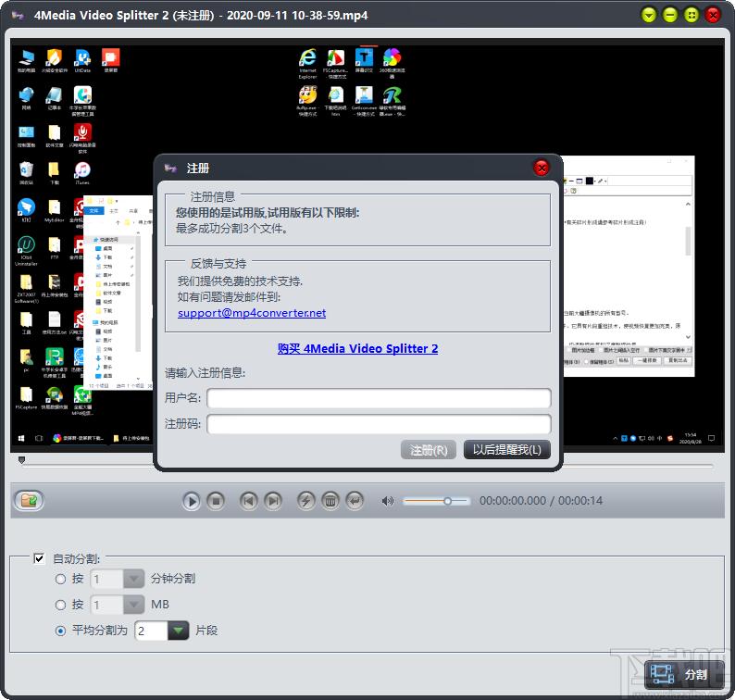Close the 注册 dialog
This screenshot has width=735, height=700.
click(x=542, y=168)
